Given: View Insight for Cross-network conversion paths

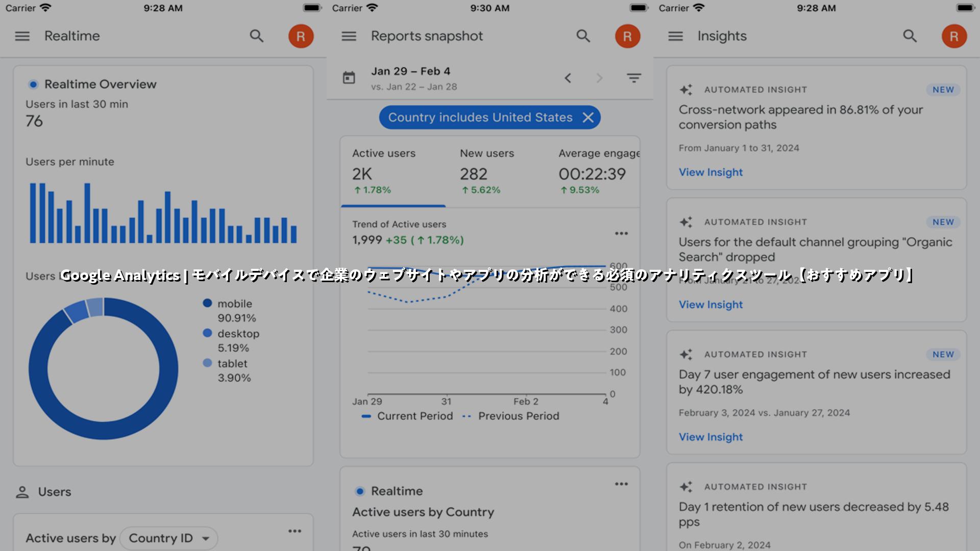Looking at the screenshot, I should coord(710,172).
